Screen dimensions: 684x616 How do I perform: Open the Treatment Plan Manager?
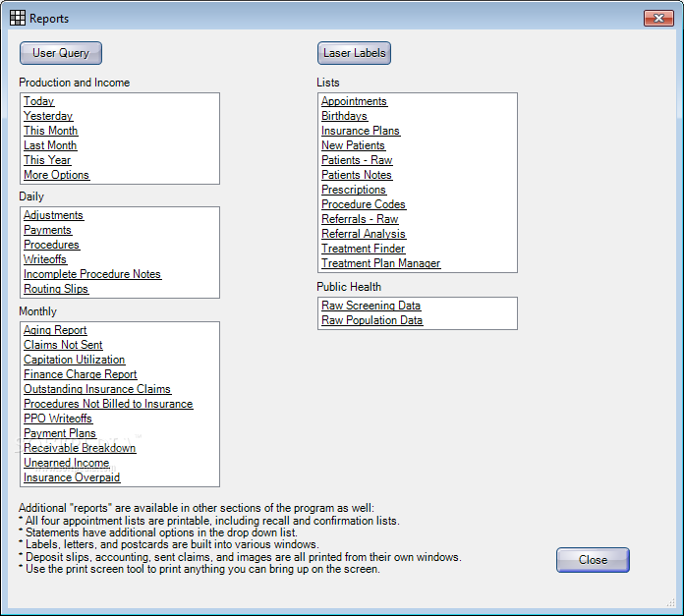(381, 263)
